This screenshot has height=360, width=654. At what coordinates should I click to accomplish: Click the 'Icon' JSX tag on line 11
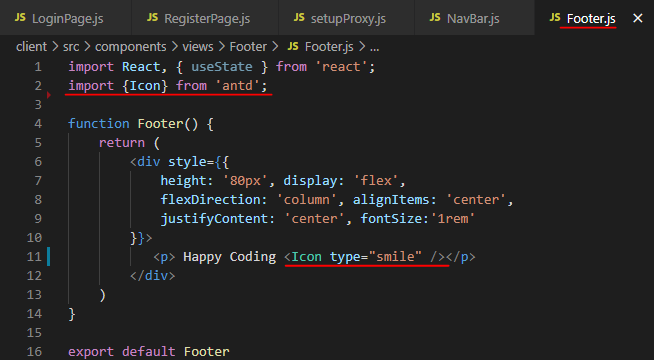(307, 257)
